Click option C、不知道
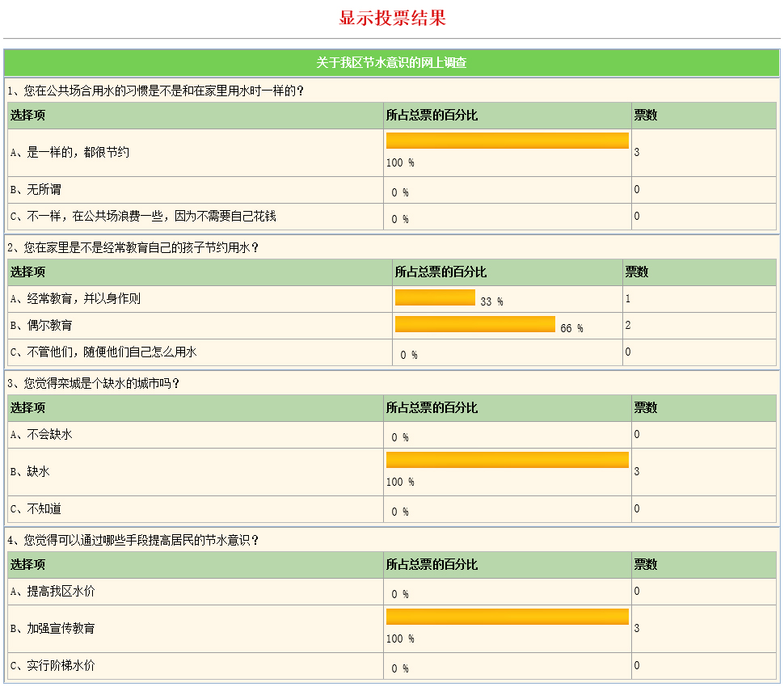 (36, 509)
